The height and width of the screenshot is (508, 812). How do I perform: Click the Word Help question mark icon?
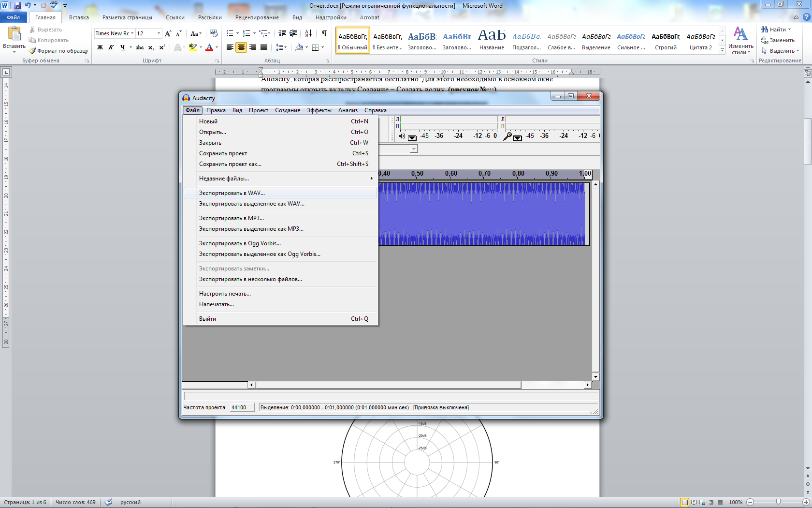pyautogui.click(x=806, y=17)
